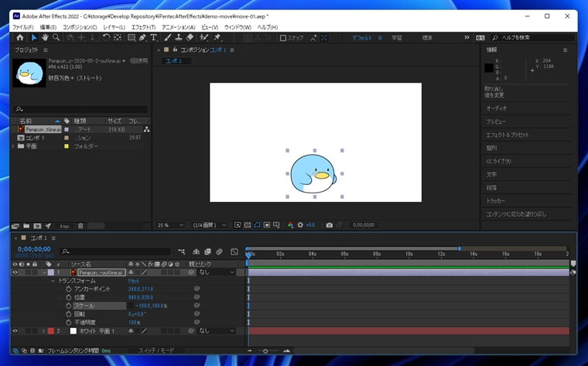The height and width of the screenshot is (366, 588).
Task: Open the Effects & Presets panel
Action: (508, 135)
